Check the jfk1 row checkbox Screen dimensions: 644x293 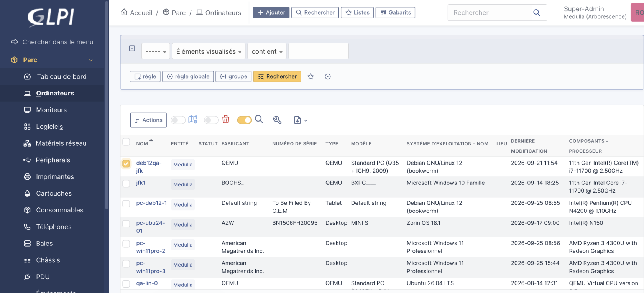click(x=126, y=183)
